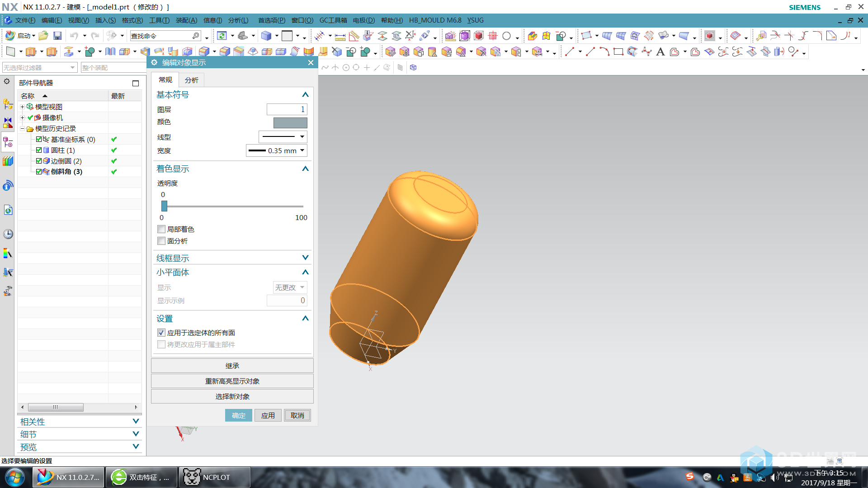Expand the 模型视图 tree node
Screen dimensions: 868x488
coord(22,107)
